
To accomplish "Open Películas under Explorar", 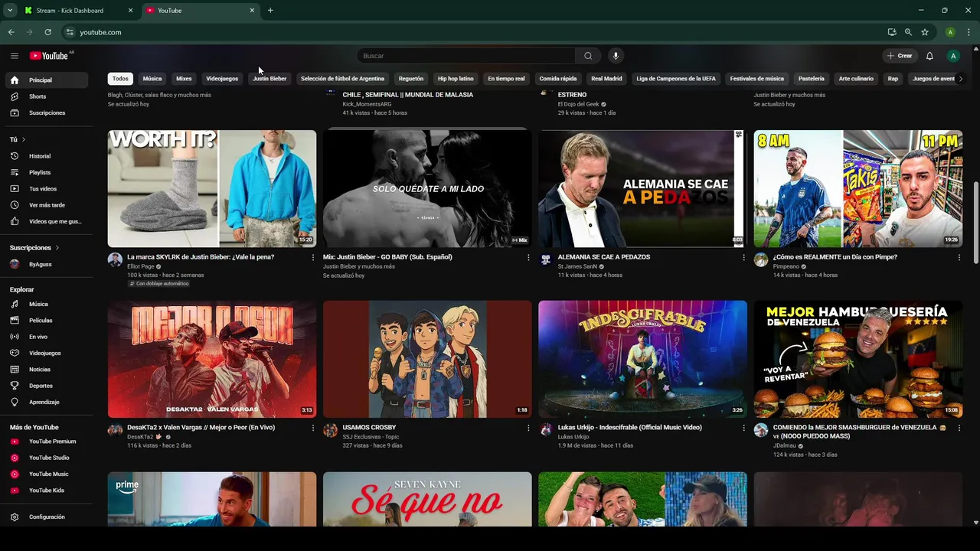I will (x=46, y=320).
